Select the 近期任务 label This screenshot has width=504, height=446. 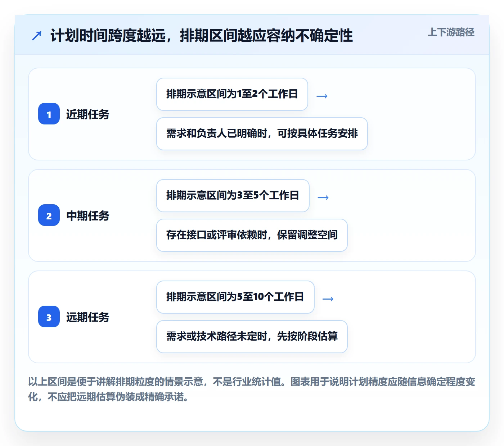point(88,114)
